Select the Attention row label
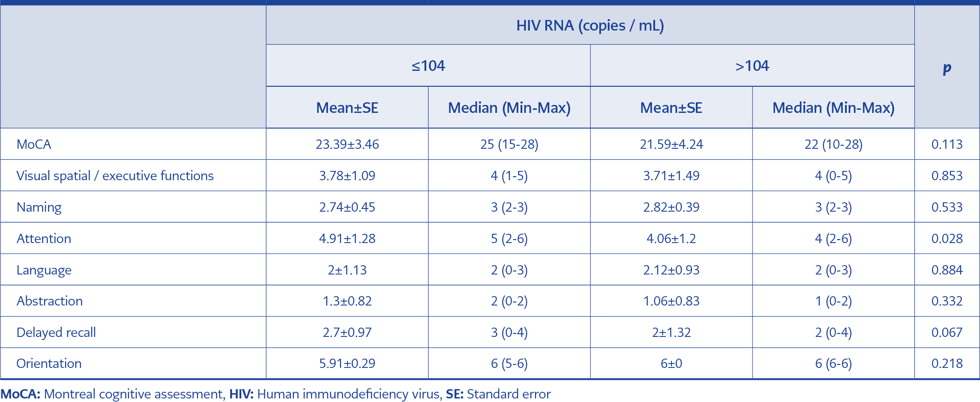Image resolution: width=980 pixels, height=402 pixels. click(44, 239)
